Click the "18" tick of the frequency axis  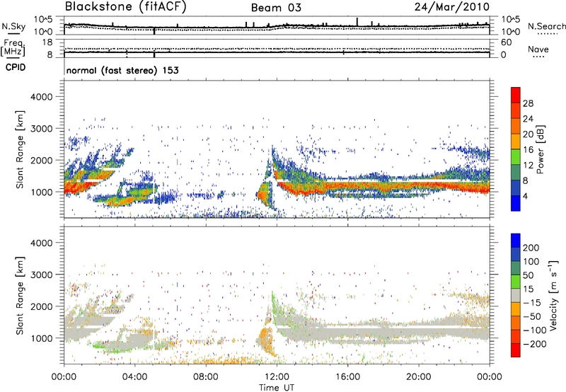47,42
